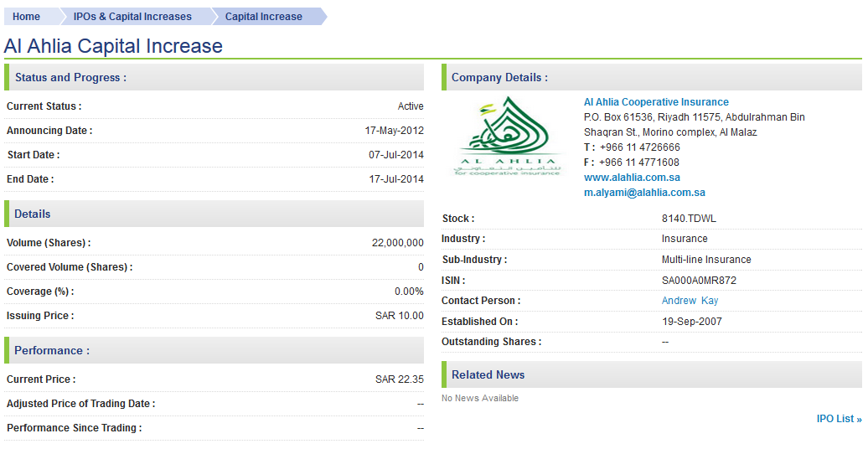Viewport: 868px width, 449px height.
Task: Click Status and Progress section header
Action: [x=214, y=78]
